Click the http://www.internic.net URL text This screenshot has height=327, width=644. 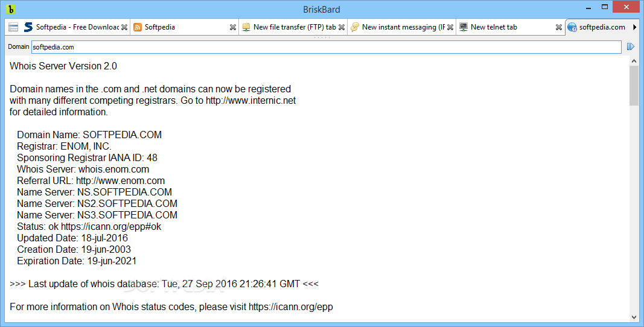pyautogui.click(x=250, y=101)
